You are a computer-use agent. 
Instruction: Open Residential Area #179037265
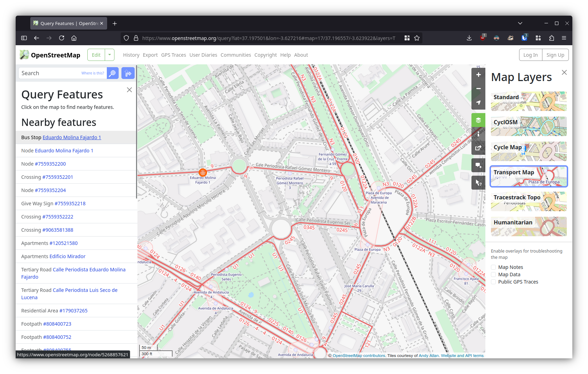(73, 311)
